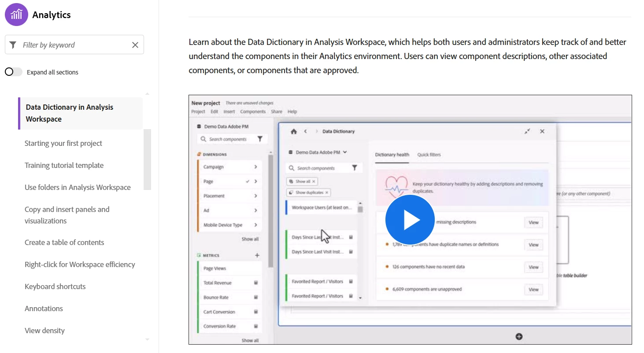Click View for unapproved components row
This screenshot has width=644, height=353.
pos(533,290)
